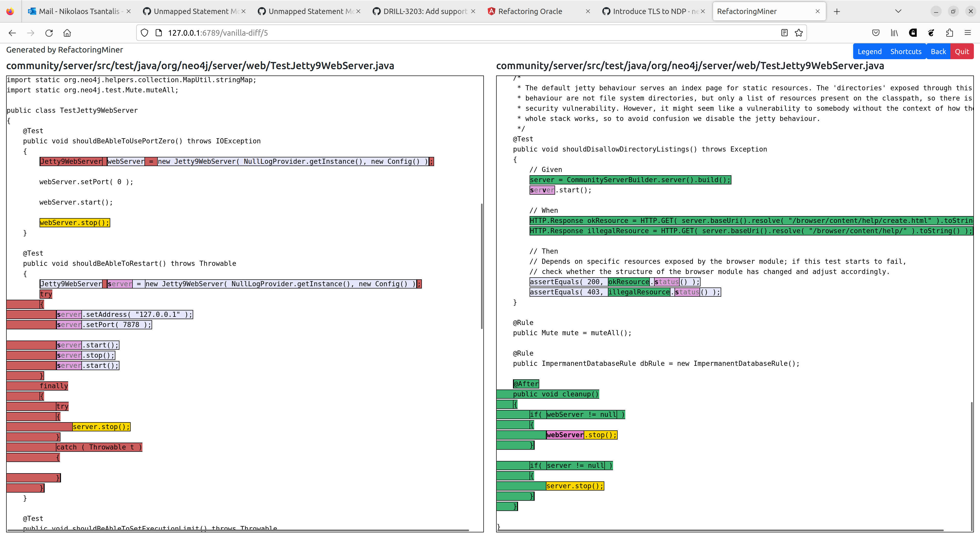Screen dimensions: 980x551
Task: Switch to first Unmapped Statement tab
Action: [x=194, y=11]
